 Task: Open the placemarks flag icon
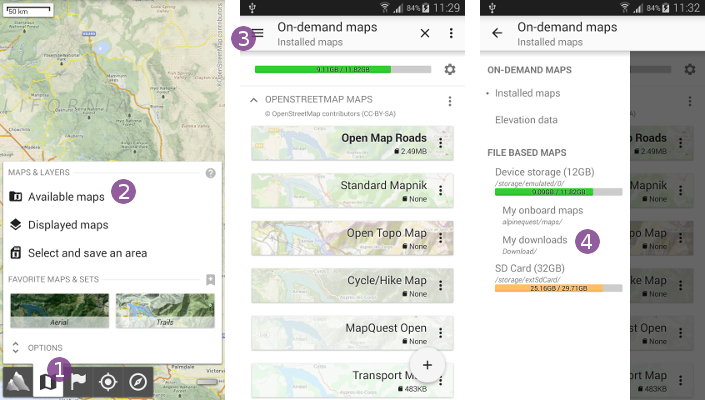[78, 382]
